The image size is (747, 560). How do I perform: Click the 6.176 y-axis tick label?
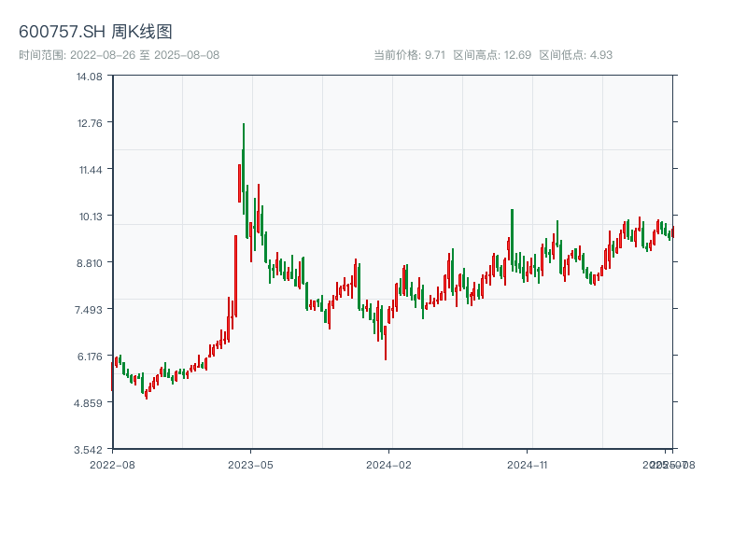coord(89,357)
